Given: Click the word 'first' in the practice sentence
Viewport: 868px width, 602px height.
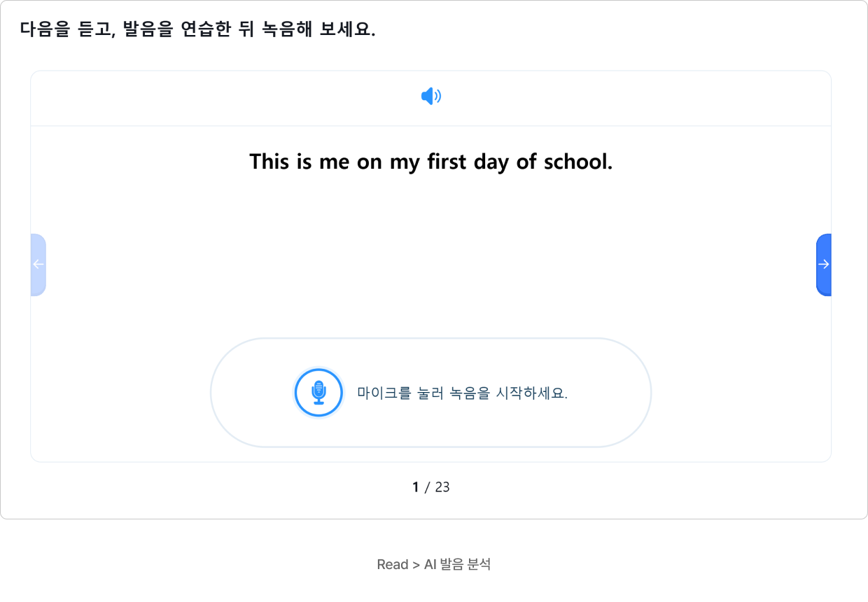Looking at the screenshot, I should [447, 162].
